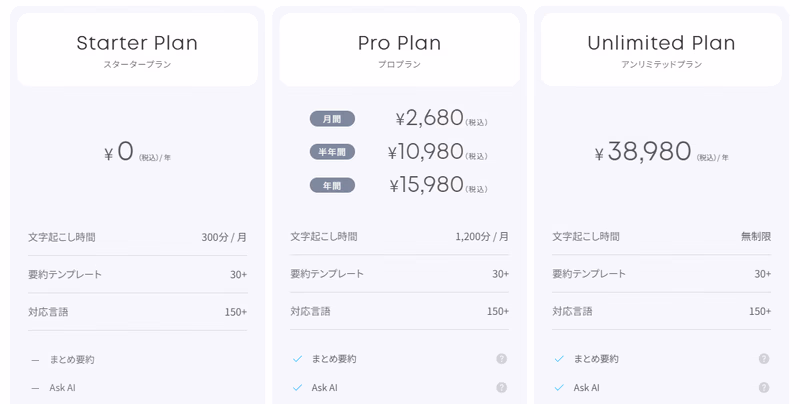Click help icon beside Unlimited Plan まとめ要約
Image resolution: width=800 pixels, height=404 pixels.
(x=764, y=359)
